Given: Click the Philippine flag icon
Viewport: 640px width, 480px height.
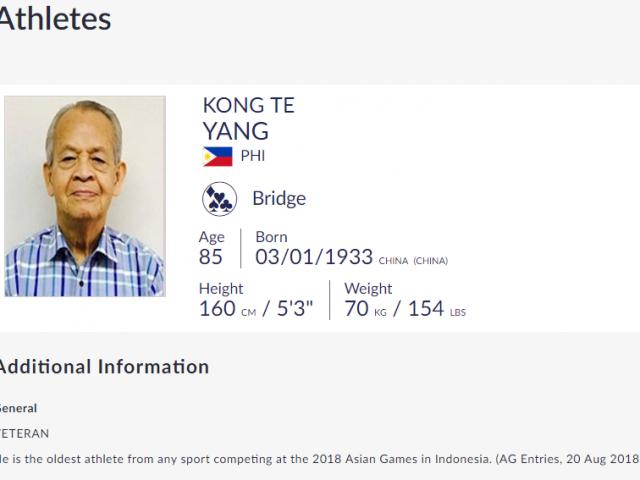Looking at the screenshot, I should click(217, 156).
